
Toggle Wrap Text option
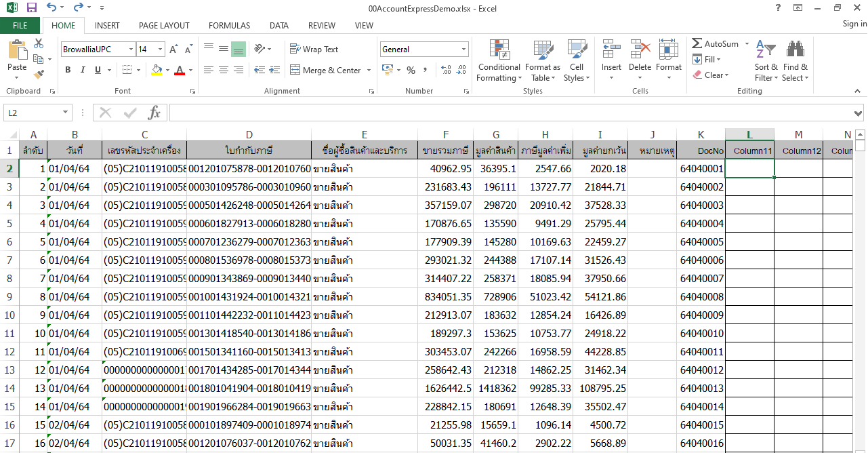pos(314,49)
